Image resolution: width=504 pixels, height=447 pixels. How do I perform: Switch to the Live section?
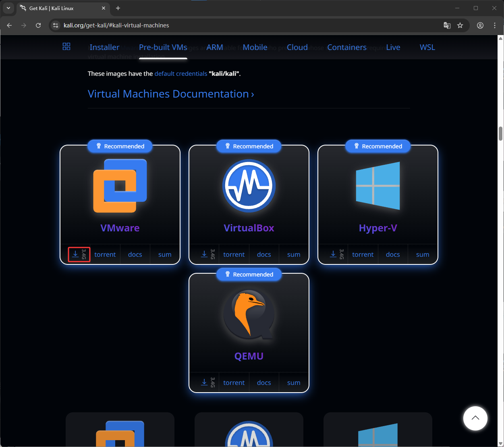(393, 47)
